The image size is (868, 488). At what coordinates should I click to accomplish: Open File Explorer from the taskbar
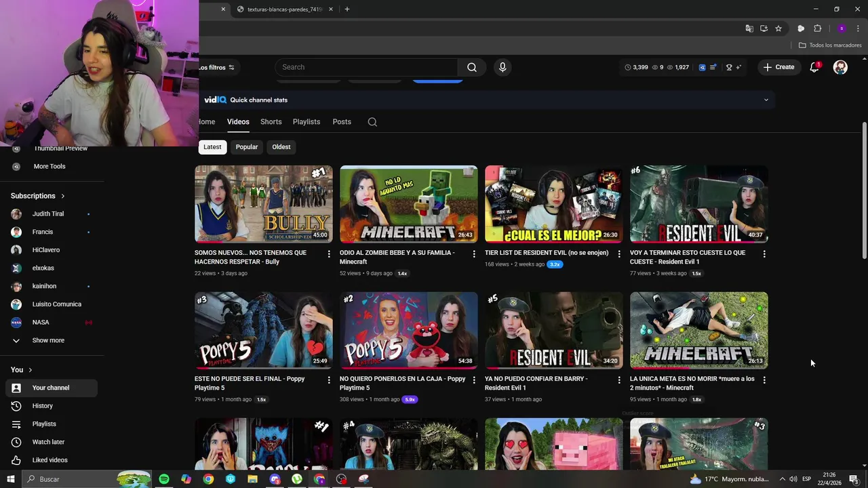pos(252,479)
